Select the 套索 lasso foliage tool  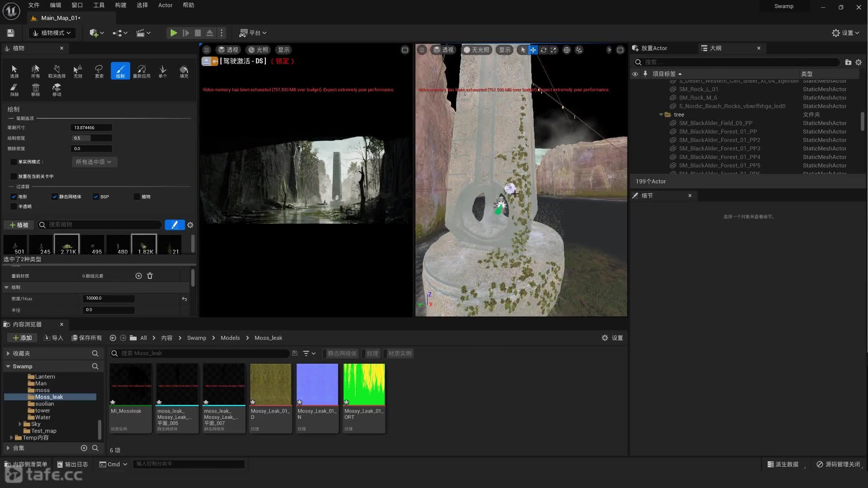99,71
